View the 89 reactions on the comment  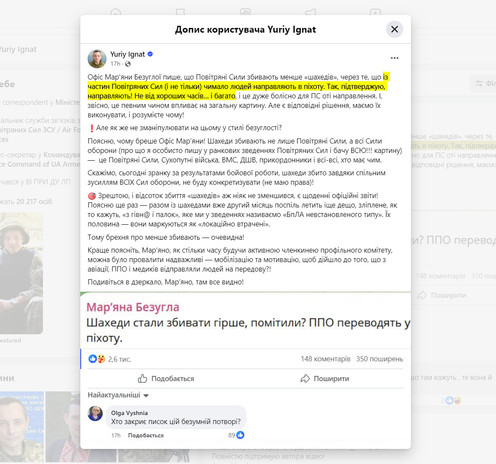point(236,435)
